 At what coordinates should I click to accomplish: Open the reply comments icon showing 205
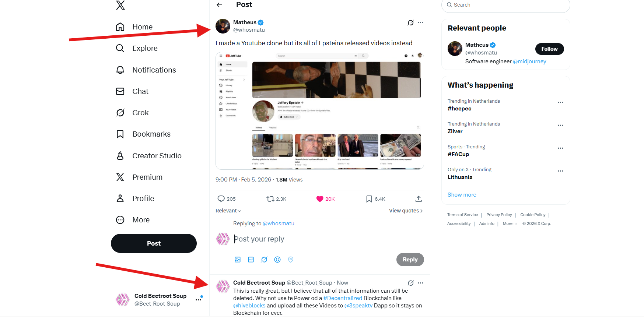click(x=221, y=199)
